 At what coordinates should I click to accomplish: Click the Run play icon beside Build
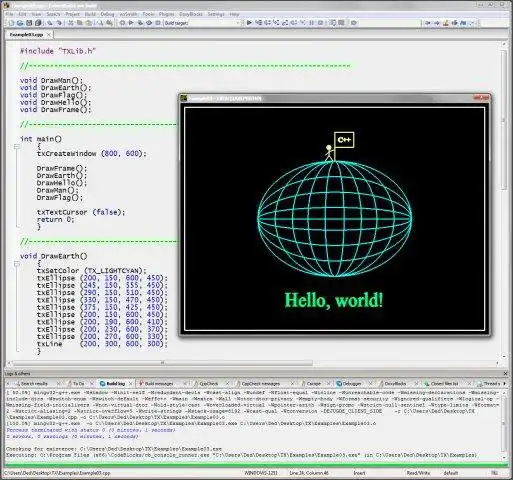click(131, 23)
